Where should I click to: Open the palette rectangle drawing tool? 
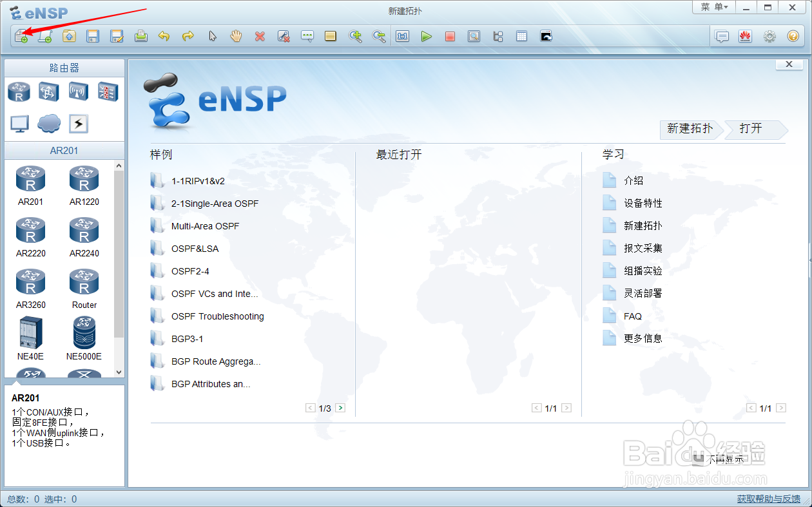pyautogui.click(x=331, y=36)
